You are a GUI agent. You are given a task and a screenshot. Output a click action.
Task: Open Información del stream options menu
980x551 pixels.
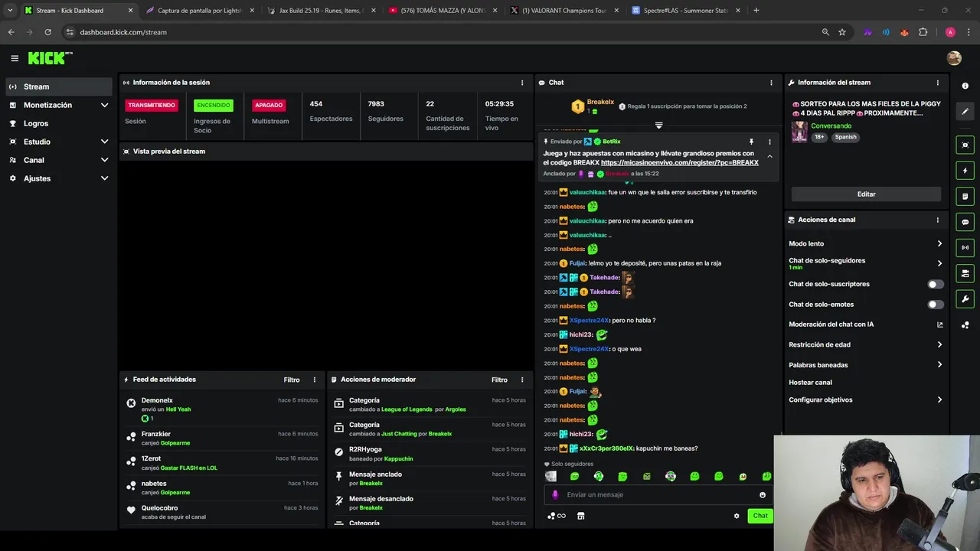[937, 83]
